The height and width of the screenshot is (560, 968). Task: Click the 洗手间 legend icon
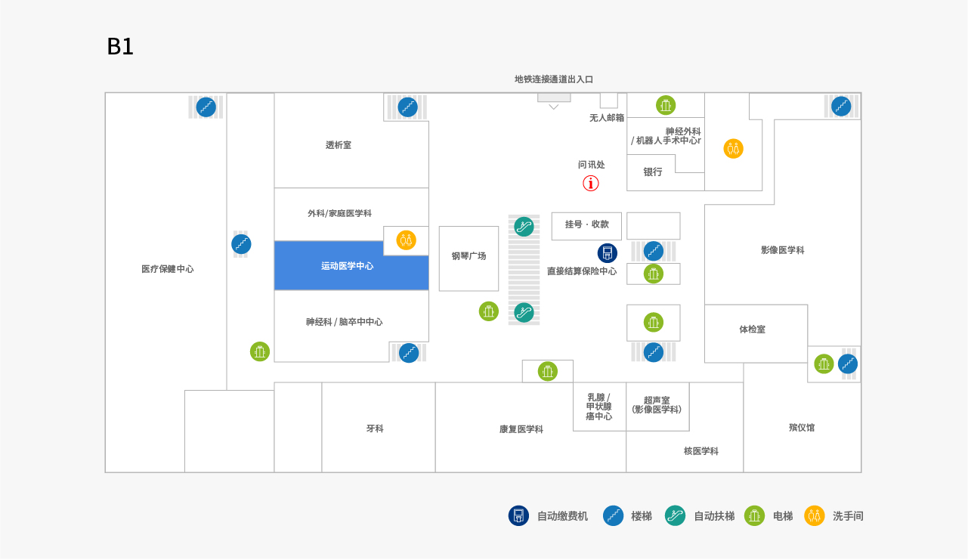(815, 516)
